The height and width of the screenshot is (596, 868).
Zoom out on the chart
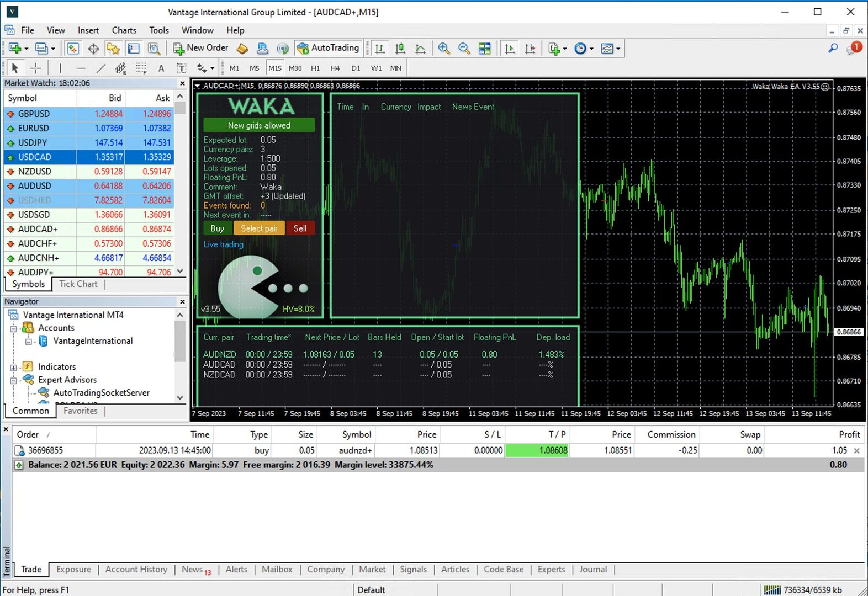464,49
